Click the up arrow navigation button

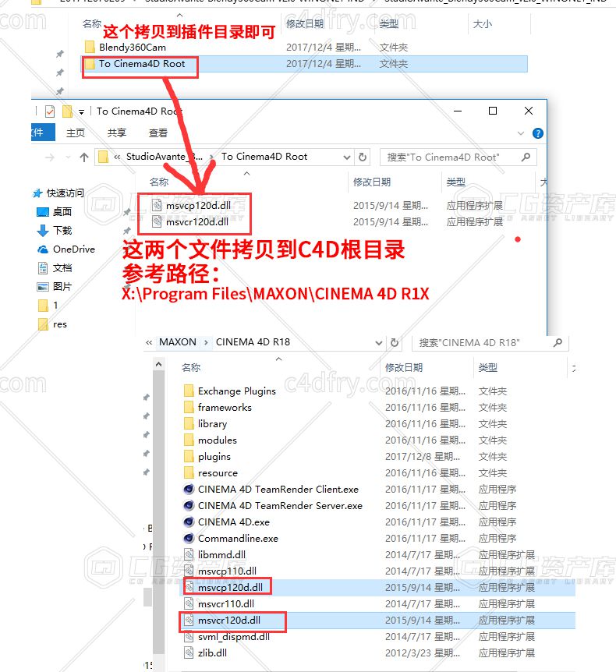click(84, 157)
